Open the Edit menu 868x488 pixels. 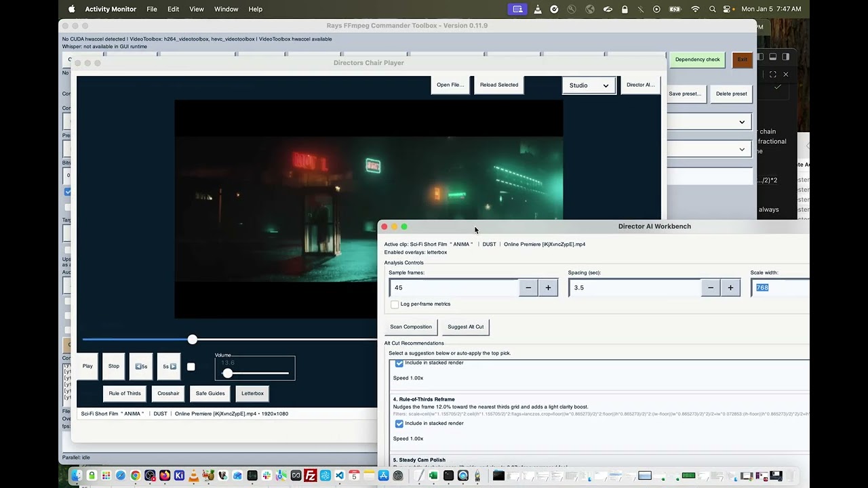(174, 9)
